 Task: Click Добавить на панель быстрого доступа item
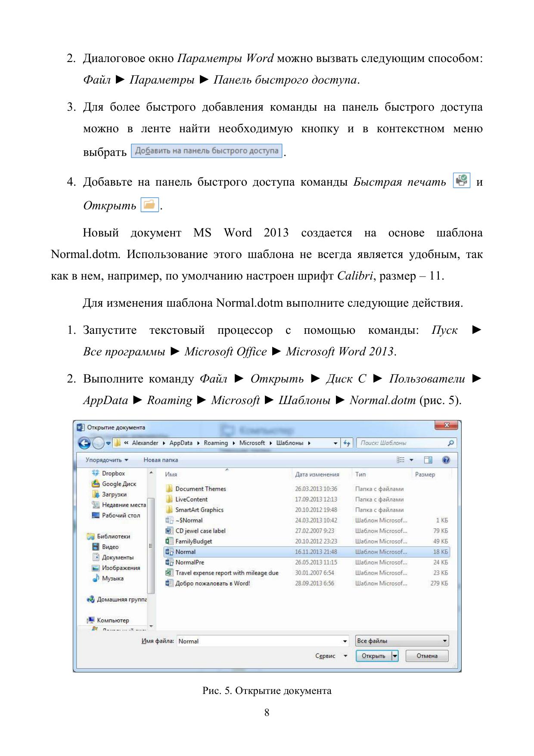click(206, 151)
